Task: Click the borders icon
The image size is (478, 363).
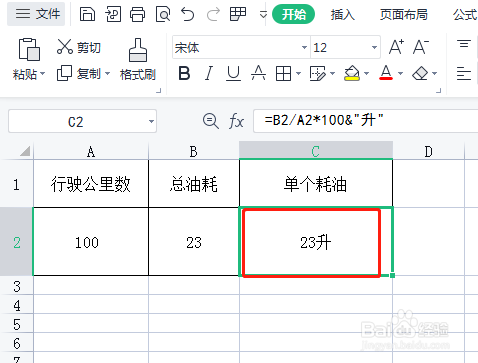Action: [x=283, y=73]
